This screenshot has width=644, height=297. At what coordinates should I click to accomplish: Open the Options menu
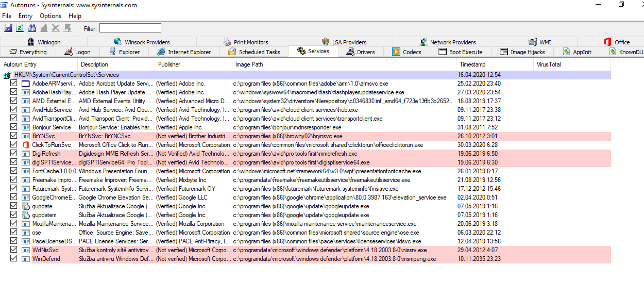tap(50, 16)
